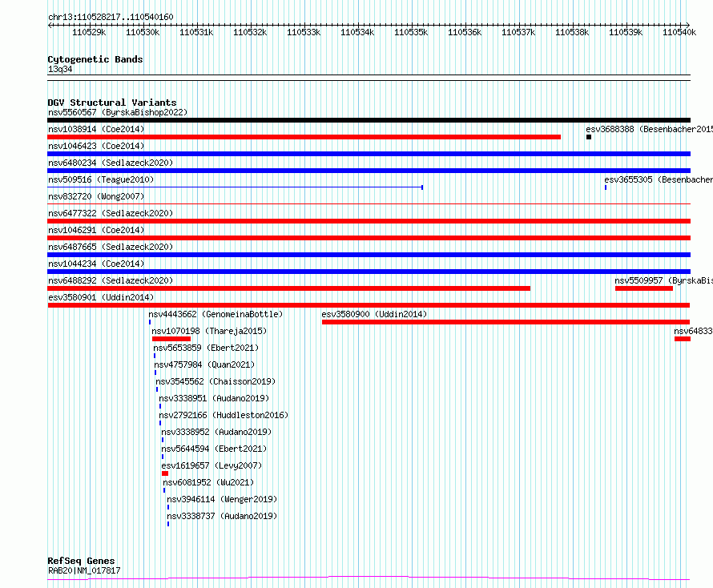Click nsv509516 (Teague2010) label

point(101,179)
